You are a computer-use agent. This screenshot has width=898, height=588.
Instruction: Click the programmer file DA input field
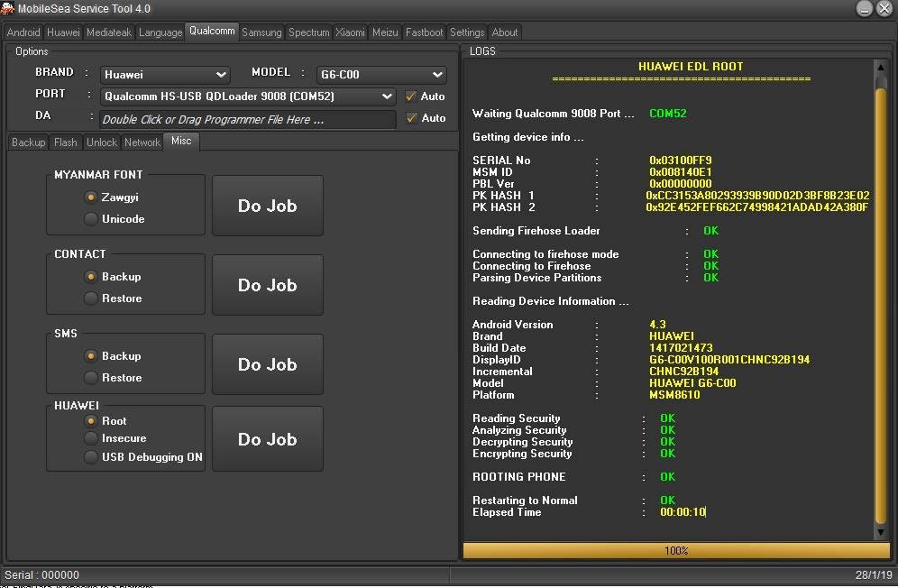pos(247,119)
